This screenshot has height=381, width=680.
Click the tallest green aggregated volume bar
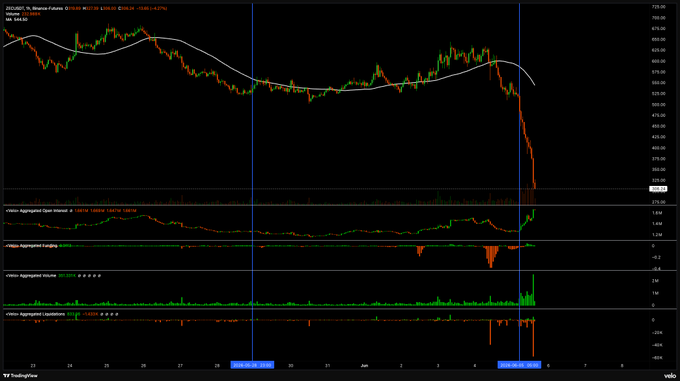[533, 290]
